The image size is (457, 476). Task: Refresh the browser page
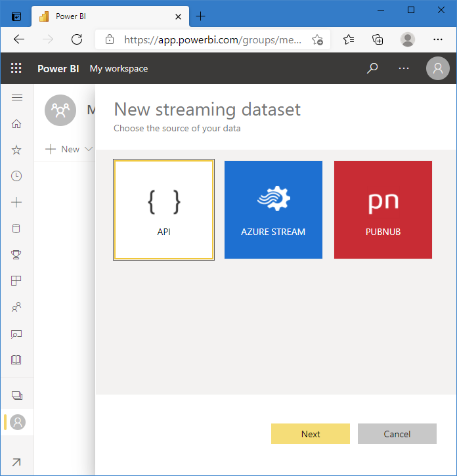[77, 39]
